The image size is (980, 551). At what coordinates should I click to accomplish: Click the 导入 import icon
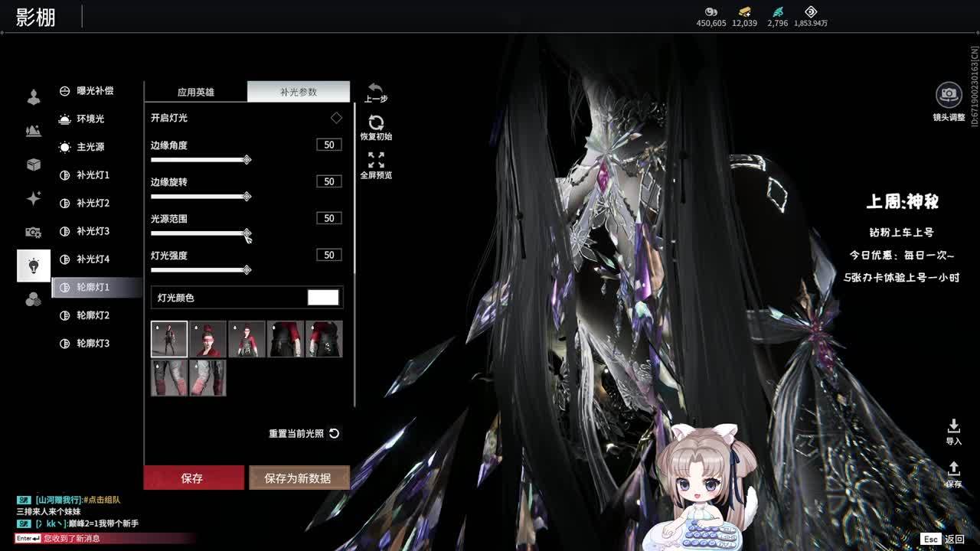[x=953, y=425]
